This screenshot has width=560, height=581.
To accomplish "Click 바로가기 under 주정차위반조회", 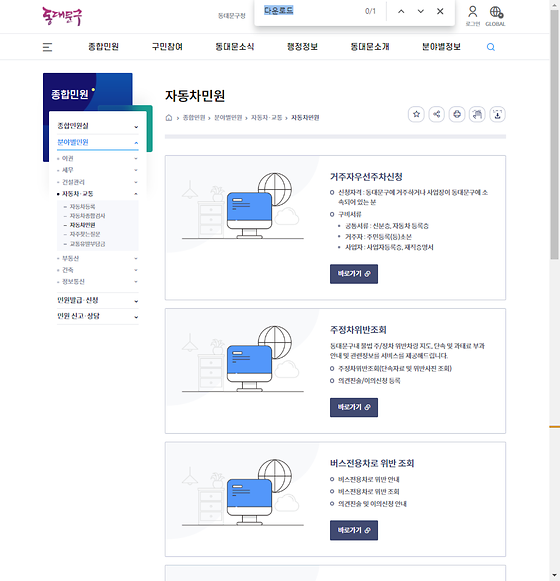I will pos(354,407).
